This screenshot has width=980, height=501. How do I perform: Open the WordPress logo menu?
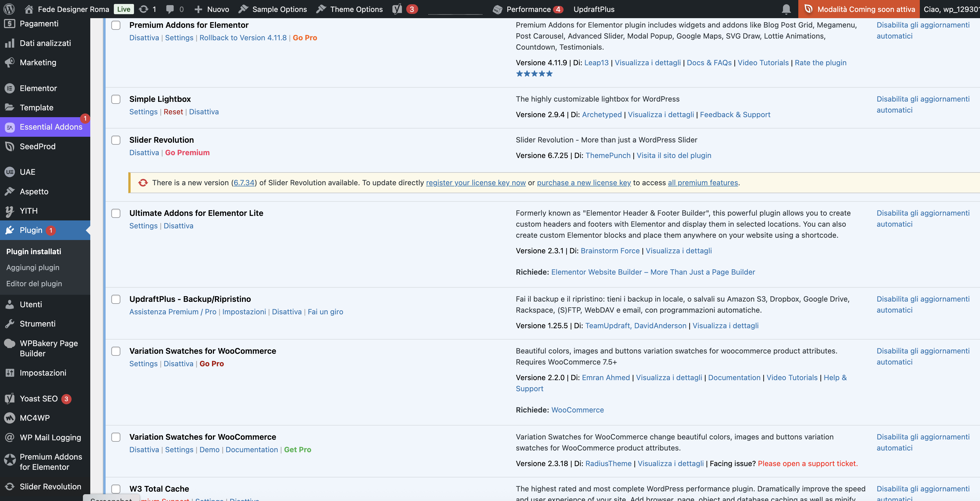(x=9, y=9)
